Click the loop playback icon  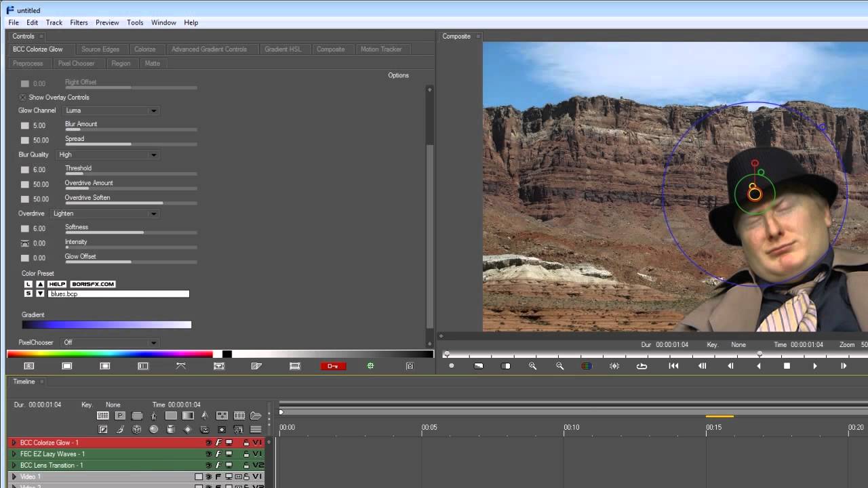(x=642, y=366)
